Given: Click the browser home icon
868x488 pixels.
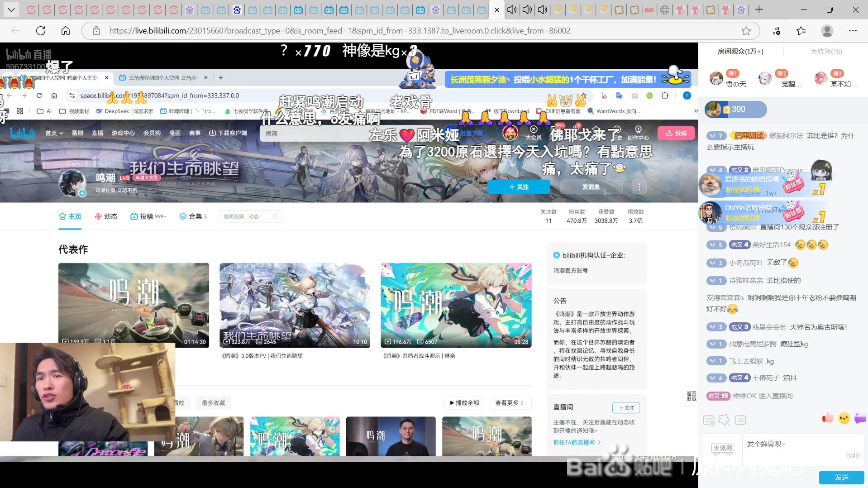Looking at the screenshot, I should [66, 31].
